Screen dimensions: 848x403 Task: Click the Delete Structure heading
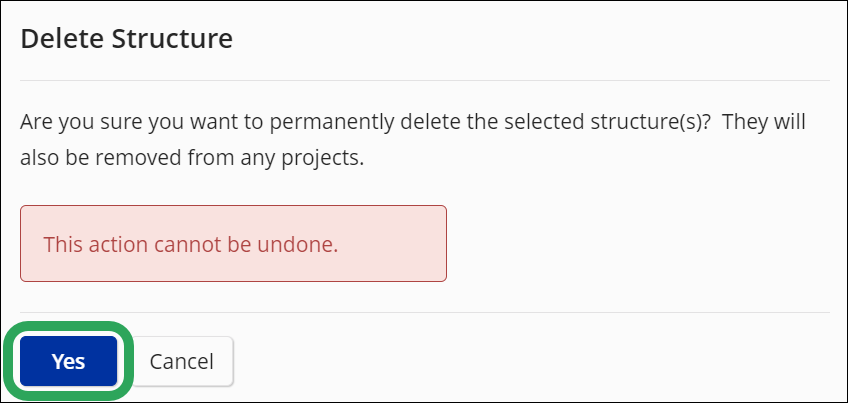point(126,39)
